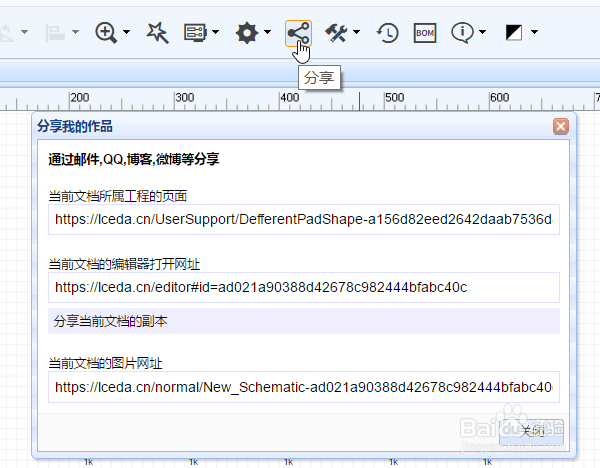The width and height of the screenshot is (600, 468).
Task: Expand the info icon dropdown arrow
Action: [483, 32]
